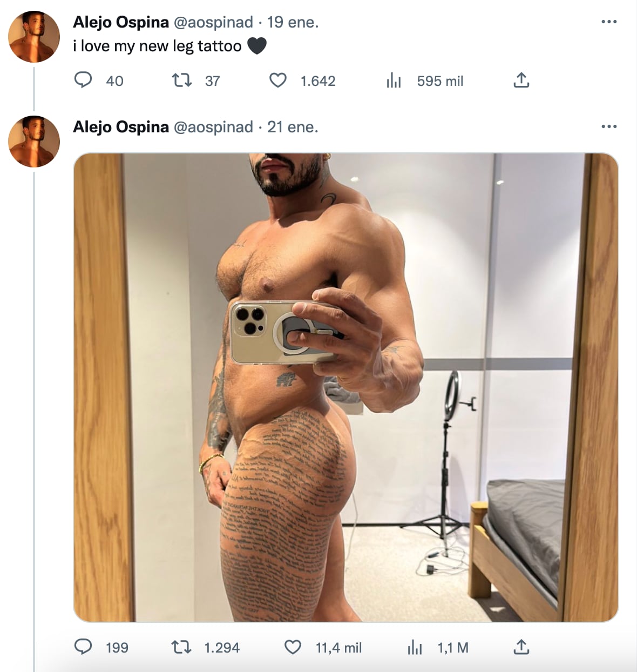Open more options for the 21 ene. tweet
The height and width of the screenshot is (672, 637).
608,127
